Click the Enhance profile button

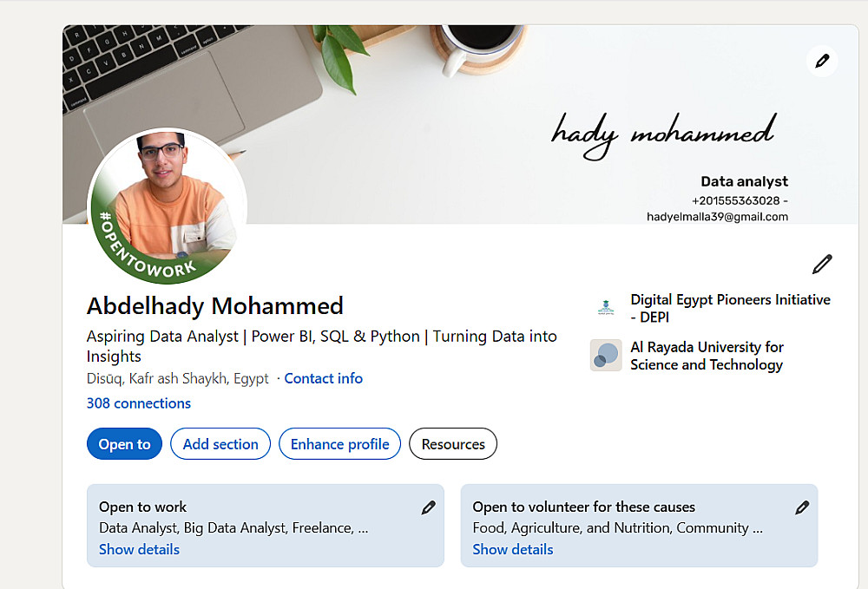tap(339, 444)
